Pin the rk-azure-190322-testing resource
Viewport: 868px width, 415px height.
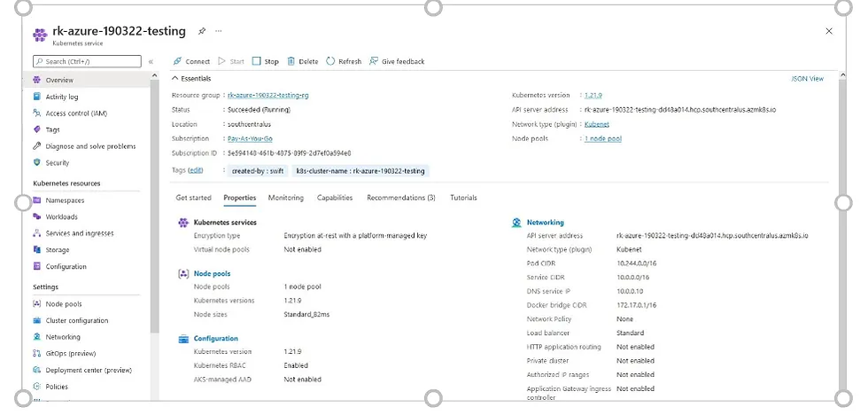pos(202,31)
